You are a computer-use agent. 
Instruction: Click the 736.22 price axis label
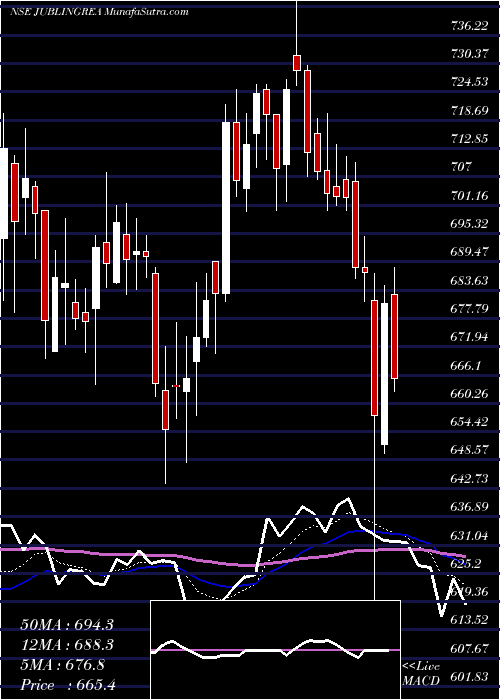coord(469,26)
